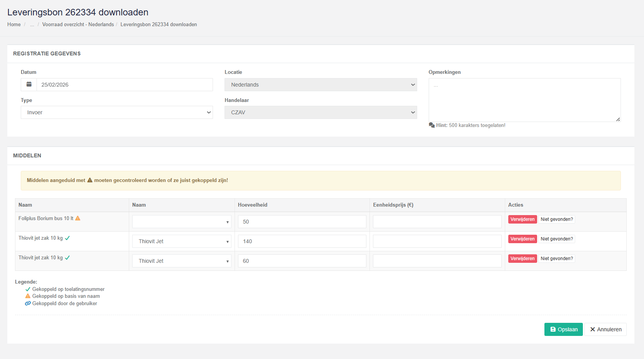The image size is (644, 359).
Task: Open the Locatie dropdown showing Nederlands
Action: pos(321,85)
